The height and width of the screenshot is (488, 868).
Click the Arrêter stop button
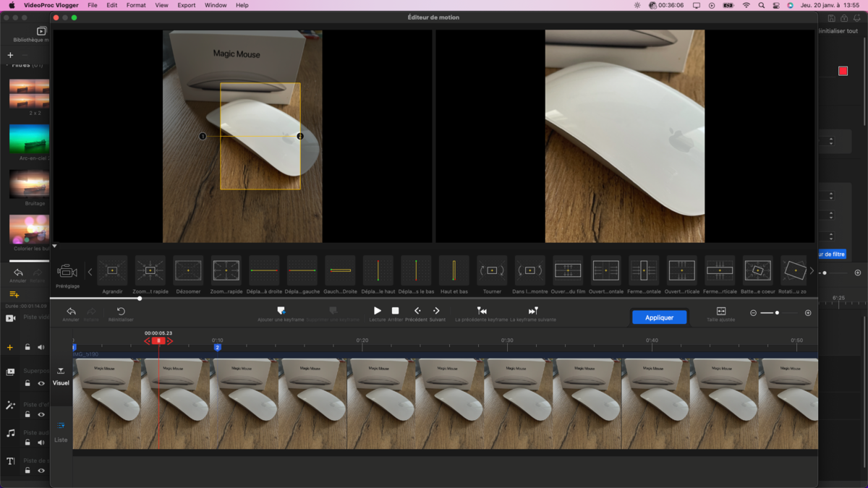(x=395, y=311)
